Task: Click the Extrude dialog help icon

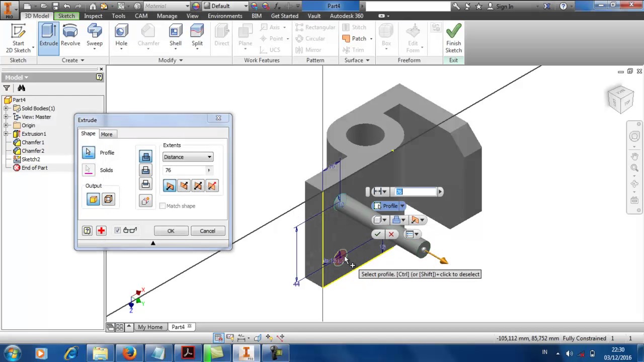Action: (87, 230)
